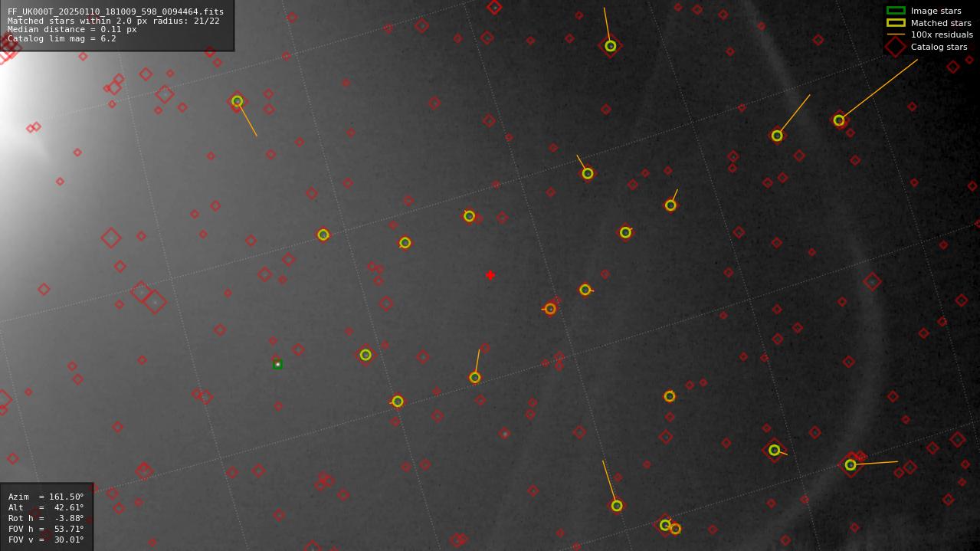
Task: Click the 'FOV v = 30.01°' value
Action: pos(46,540)
